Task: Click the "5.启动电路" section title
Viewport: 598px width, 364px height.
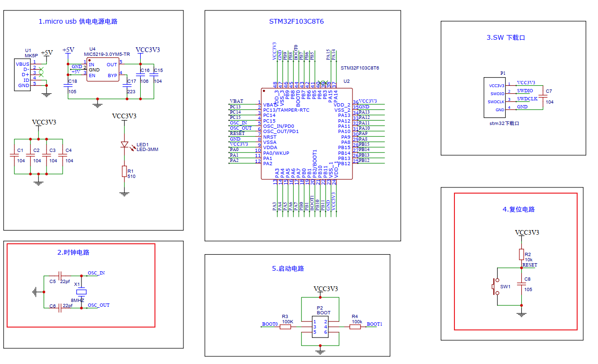Action: point(288,268)
